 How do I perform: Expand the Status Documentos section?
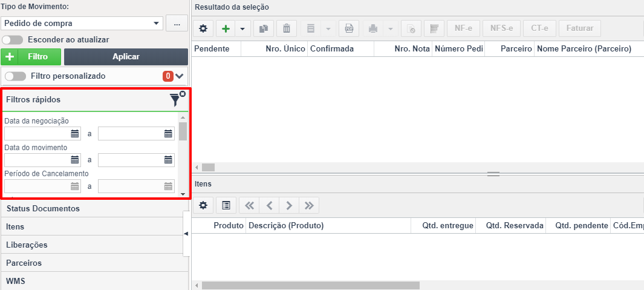[94, 208]
